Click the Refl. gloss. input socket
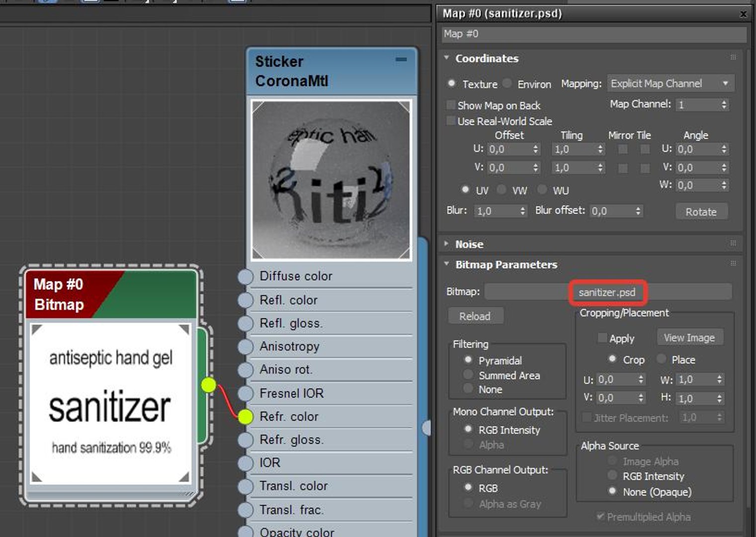 tap(246, 323)
